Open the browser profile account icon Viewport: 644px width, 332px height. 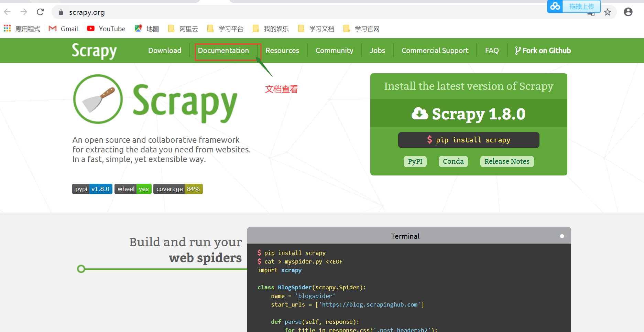coord(628,12)
